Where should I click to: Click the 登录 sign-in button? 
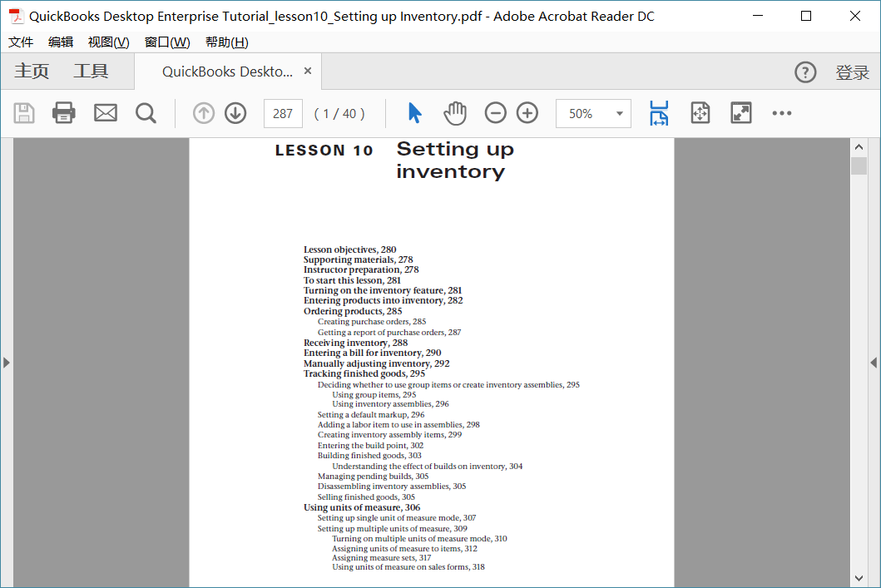pyautogui.click(x=853, y=72)
